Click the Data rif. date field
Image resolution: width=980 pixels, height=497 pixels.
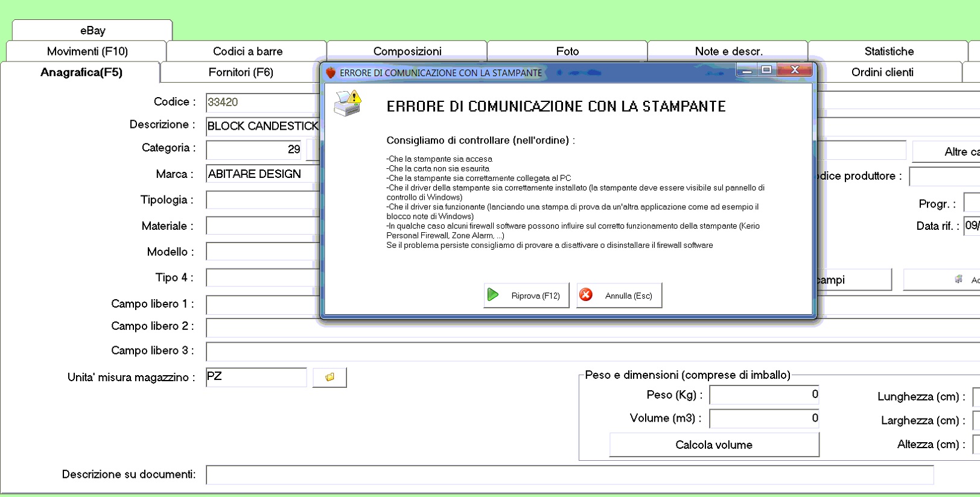point(972,226)
